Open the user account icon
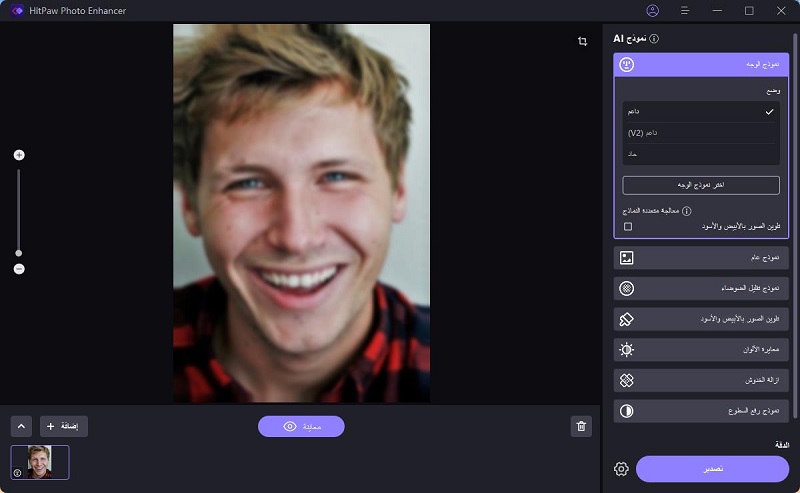 [x=653, y=10]
